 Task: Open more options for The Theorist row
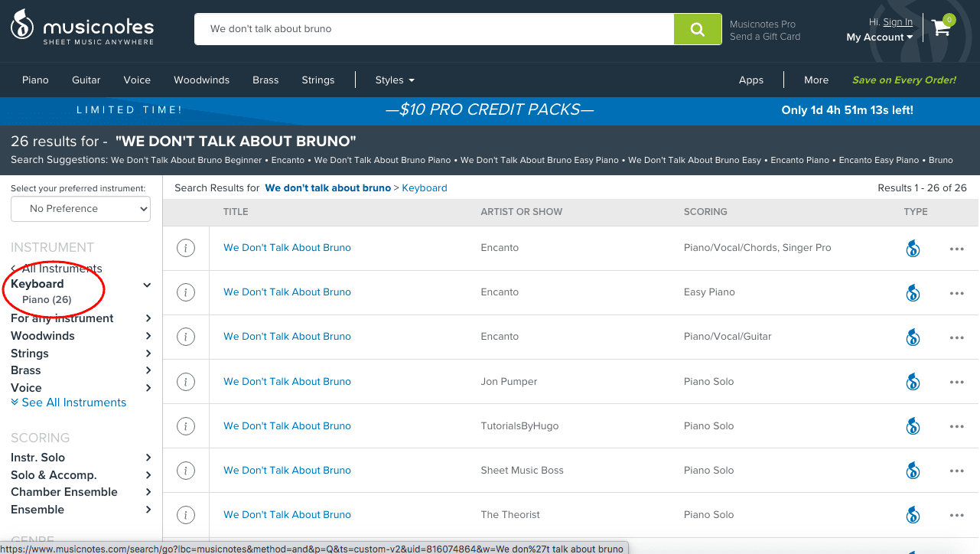(x=956, y=516)
